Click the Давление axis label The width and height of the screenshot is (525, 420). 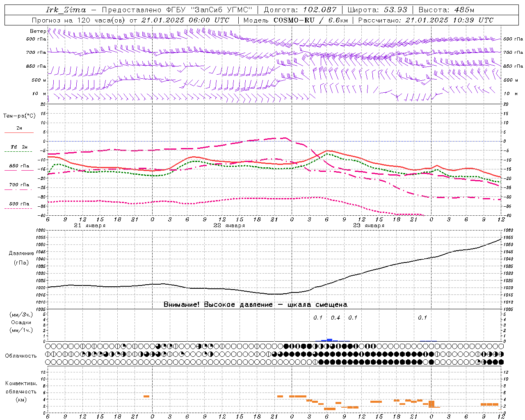pyautogui.click(x=21, y=253)
